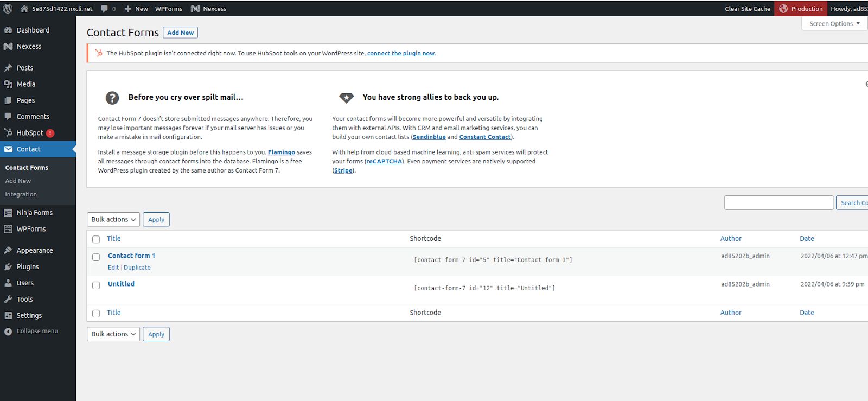868x401 pixels.
Task: Click Edit under Contact form 1
Action: pos(113,268)
